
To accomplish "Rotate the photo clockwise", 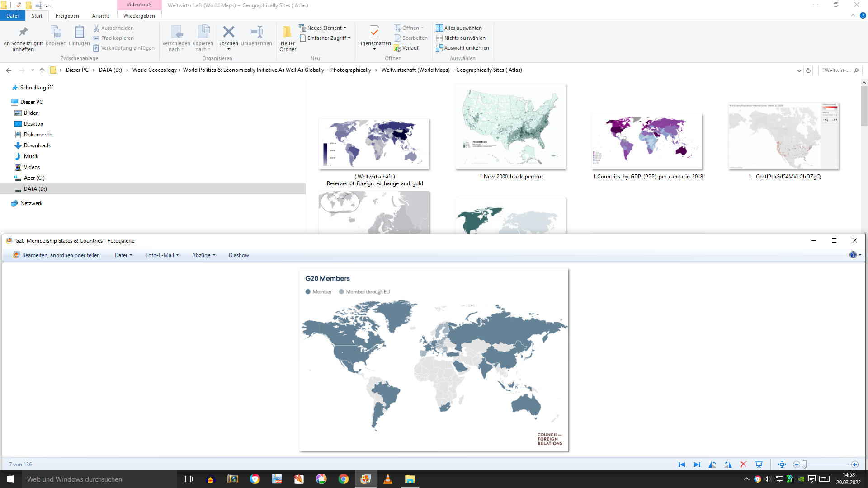I will pyautogui.click(x=728, y=465).
